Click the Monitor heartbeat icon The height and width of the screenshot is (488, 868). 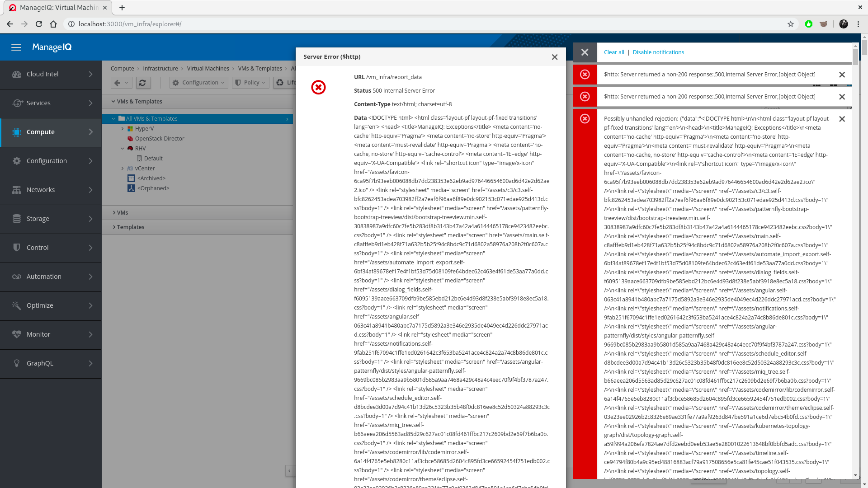click(x=17, y=334)
